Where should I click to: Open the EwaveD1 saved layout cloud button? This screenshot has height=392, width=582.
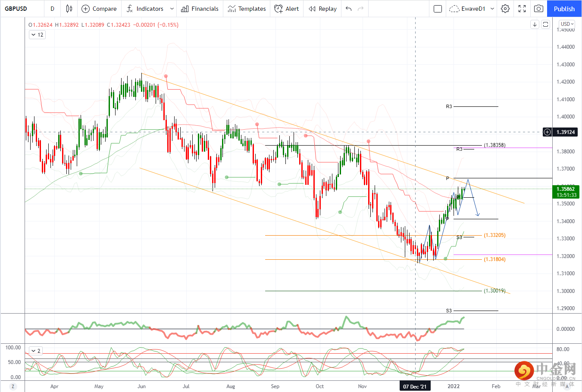[467, 9]
